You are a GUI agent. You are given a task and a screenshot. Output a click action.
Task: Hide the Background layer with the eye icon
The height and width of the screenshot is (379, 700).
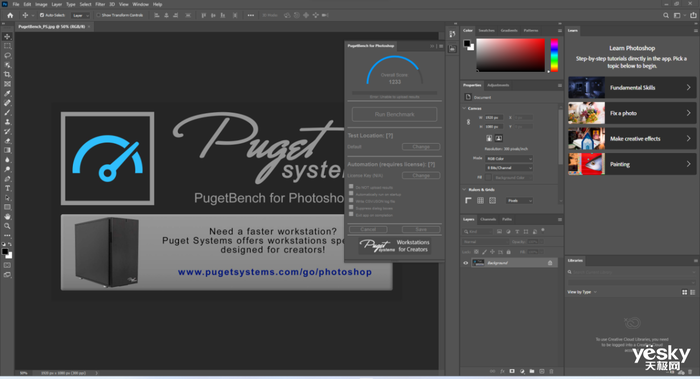pyautogui.click(x=466, y=263)
